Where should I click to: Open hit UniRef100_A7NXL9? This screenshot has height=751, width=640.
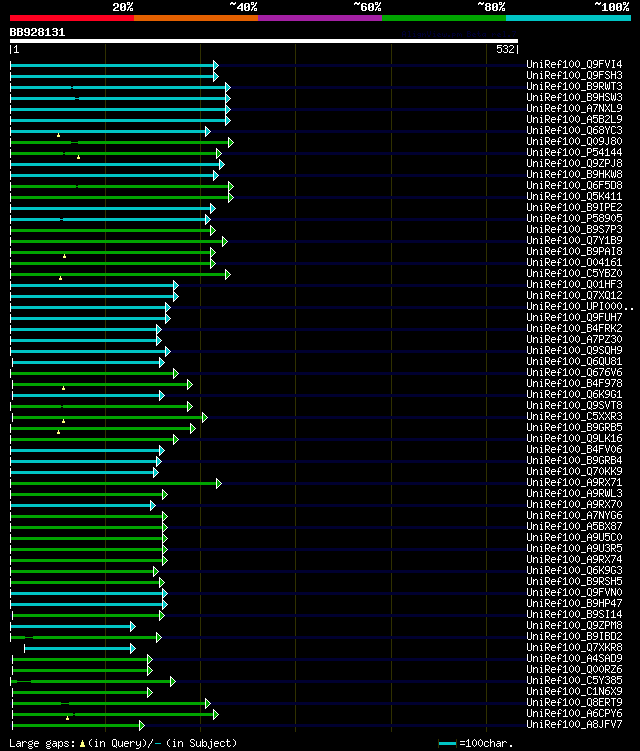tap(574, 108)
